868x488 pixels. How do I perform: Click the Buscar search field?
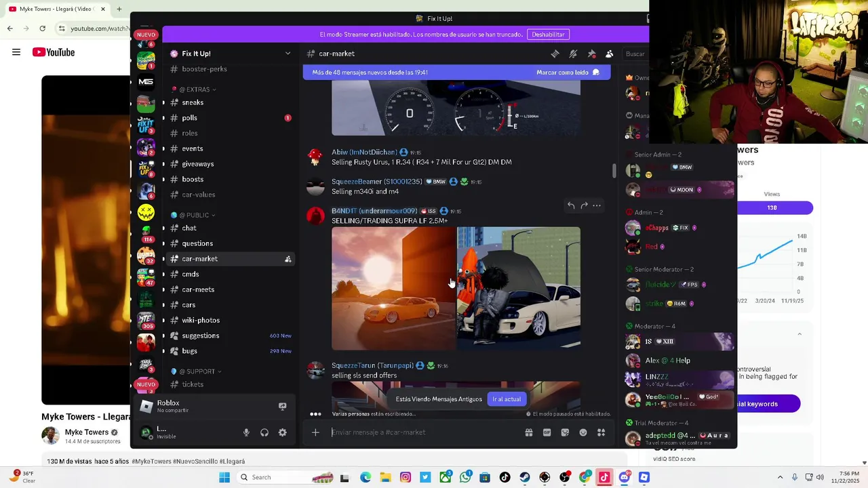click(x=636, y=54)
